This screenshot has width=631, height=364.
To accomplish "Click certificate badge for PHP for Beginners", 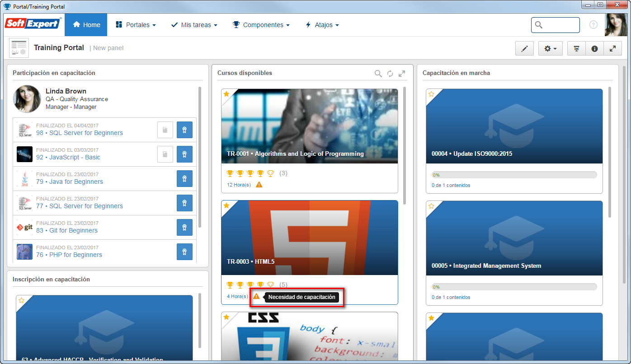I will (184, 252).
